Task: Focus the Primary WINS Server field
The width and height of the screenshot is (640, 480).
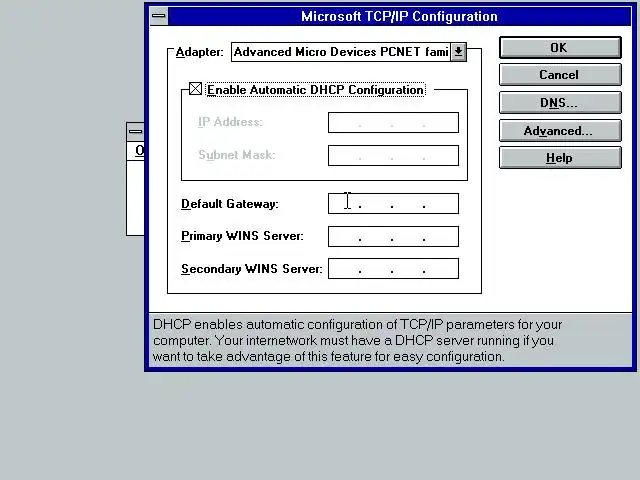Action: [393, 236]
